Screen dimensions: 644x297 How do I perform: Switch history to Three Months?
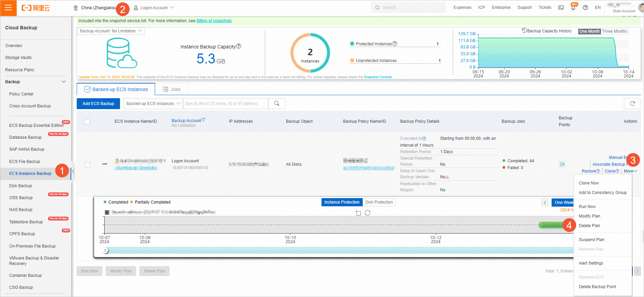click(614, 31)
